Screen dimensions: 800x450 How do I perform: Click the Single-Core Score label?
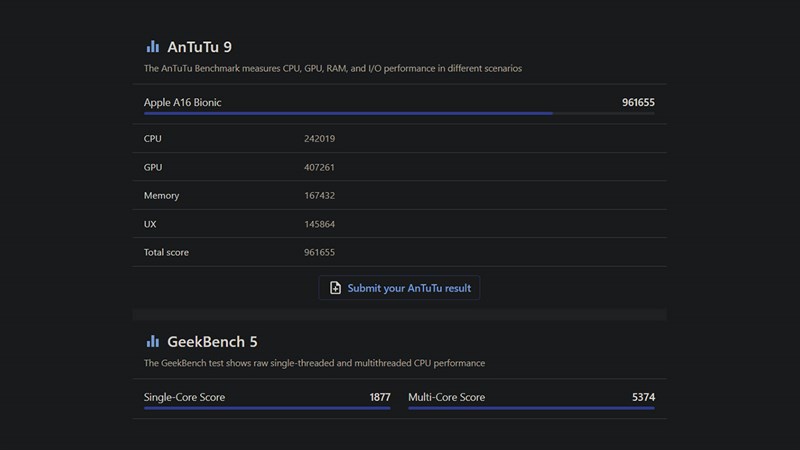pyautogui.click(x=184, y=397)
